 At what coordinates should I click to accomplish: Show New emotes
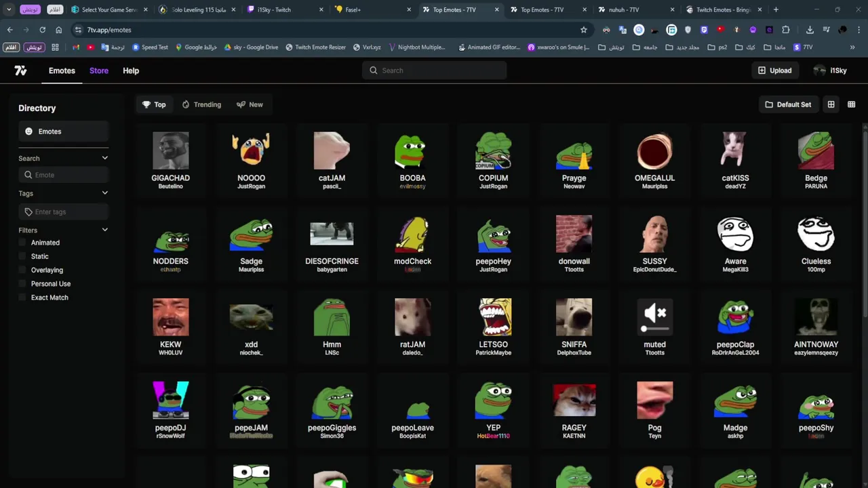[x=250, y=104]
